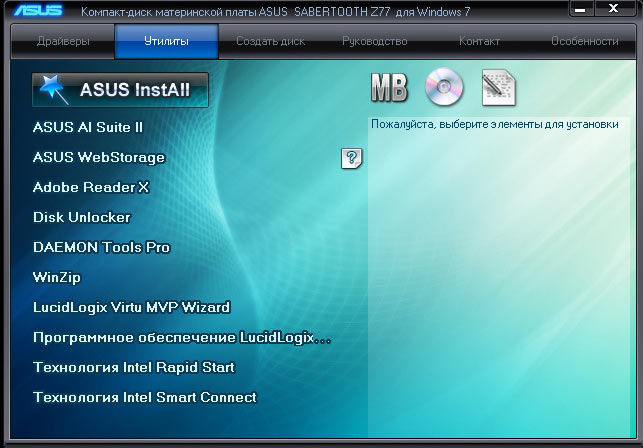
Task: Minimize the ASUS installer window
Action: (581, 8)
